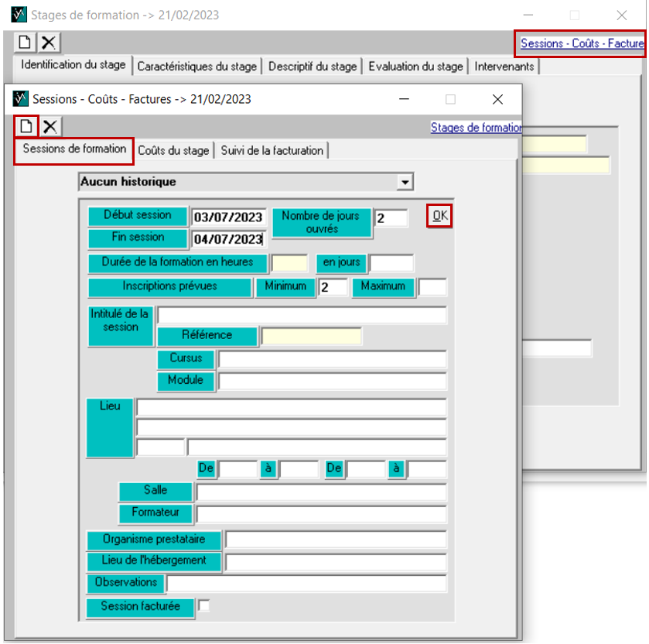Open the Intervenants tab

(x=504, y=67)
